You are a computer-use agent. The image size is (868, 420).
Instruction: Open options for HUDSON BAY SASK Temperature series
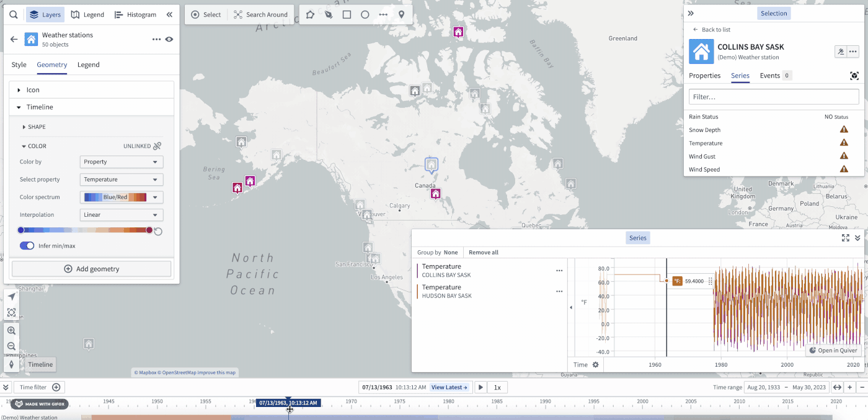coord(559,291)
